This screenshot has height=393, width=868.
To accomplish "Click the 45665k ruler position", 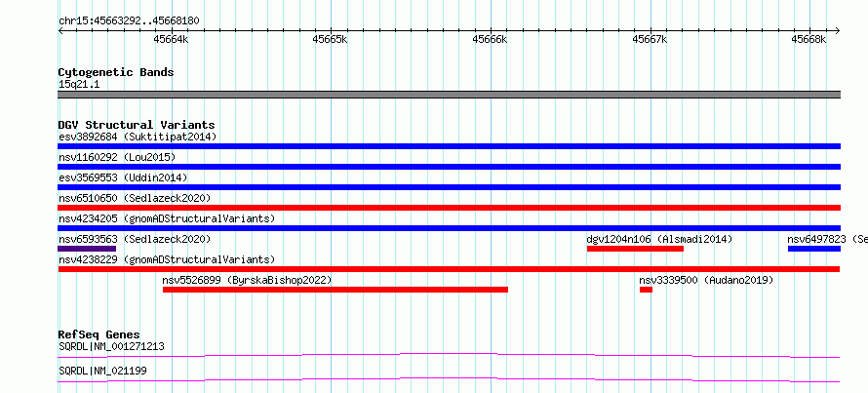I will click(x=331, y=39).
